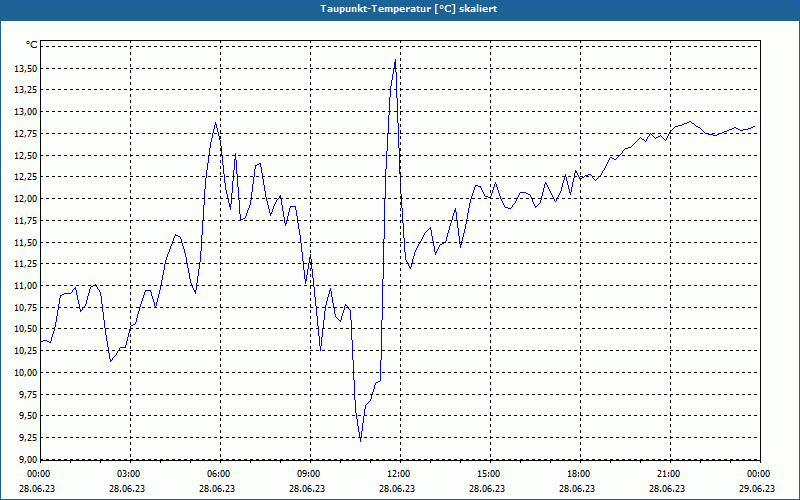Click the 18:00 time label
Screen dimensions: 800x500
tap(578, 474)
